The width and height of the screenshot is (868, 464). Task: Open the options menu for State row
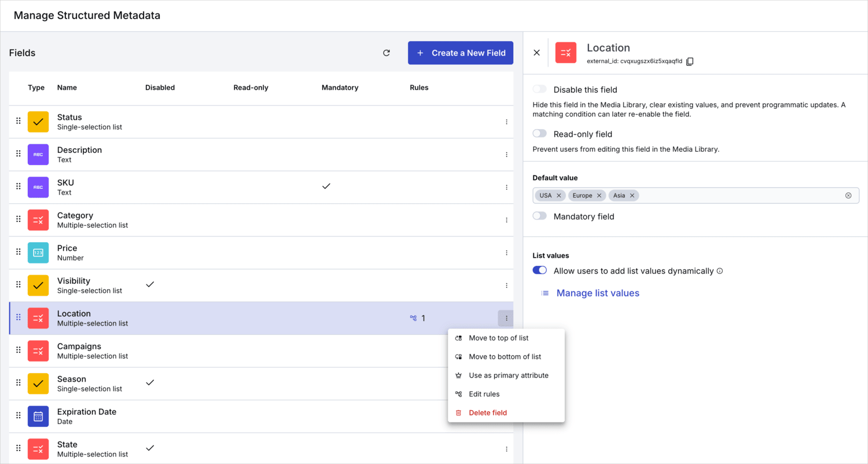tap(506, 449)
